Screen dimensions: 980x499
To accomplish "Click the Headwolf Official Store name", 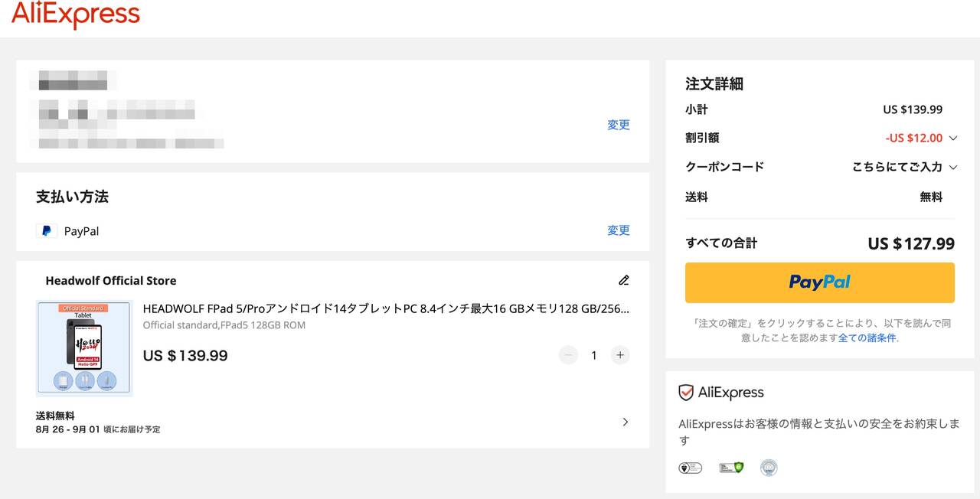I will 111,281.
